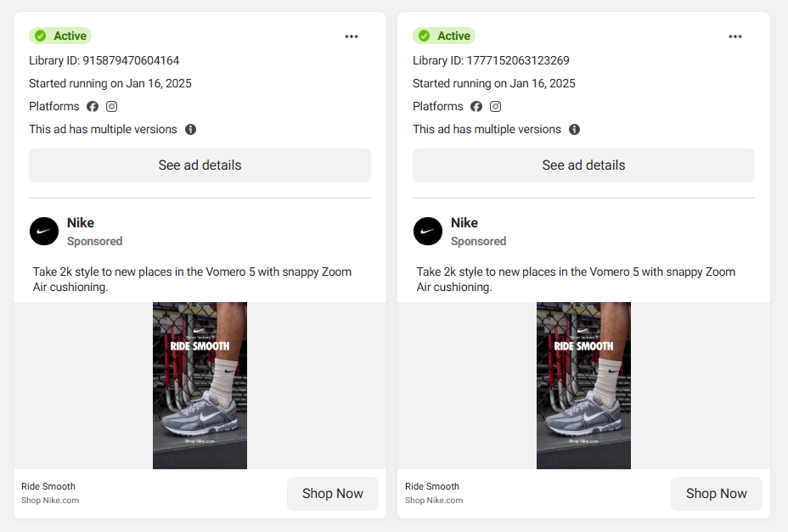The image size is (788, 532).
Task: Open the three-dot options menu on the right ad
Action: [735, 36]
